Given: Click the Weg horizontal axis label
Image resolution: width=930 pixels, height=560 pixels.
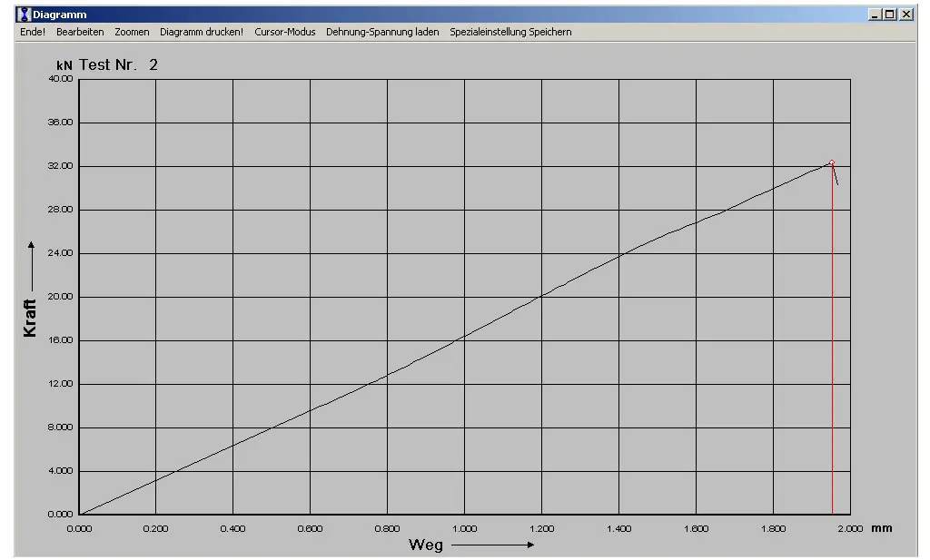Looking at the screenshot, I should point(426,545).
